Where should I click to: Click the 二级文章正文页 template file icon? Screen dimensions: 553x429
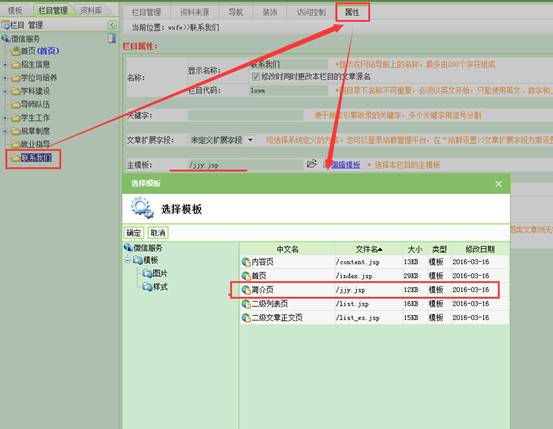point(246,318)
